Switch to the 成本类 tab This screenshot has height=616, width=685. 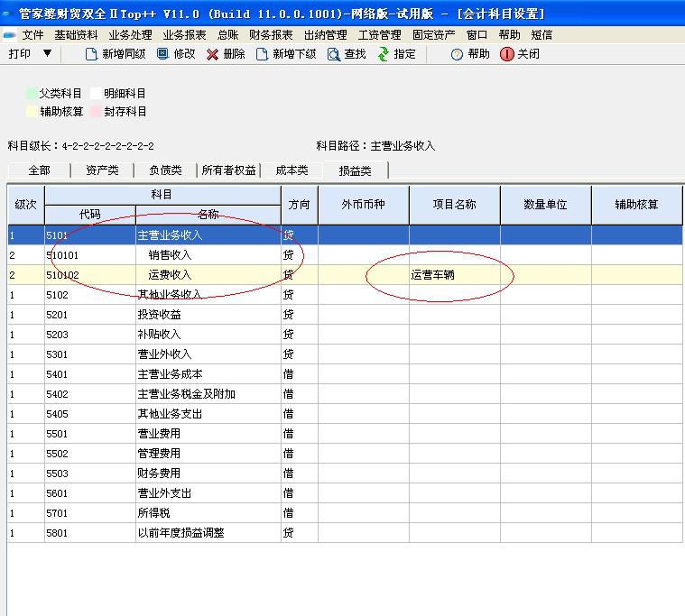[x=292, y=170]
